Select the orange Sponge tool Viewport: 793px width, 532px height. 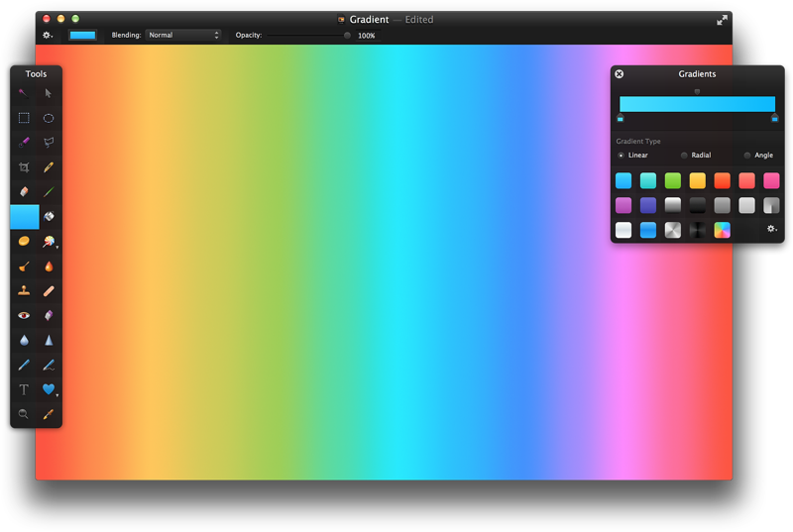(24, 242)
